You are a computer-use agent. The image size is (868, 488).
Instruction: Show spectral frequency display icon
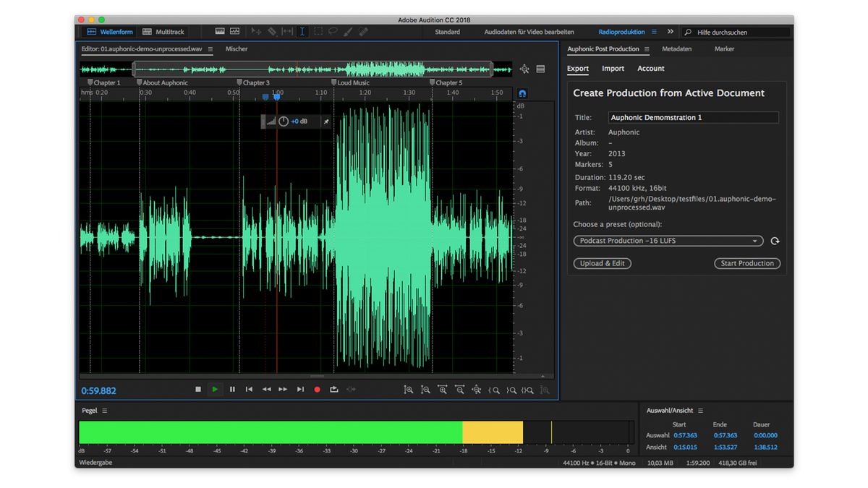(220, 32)
